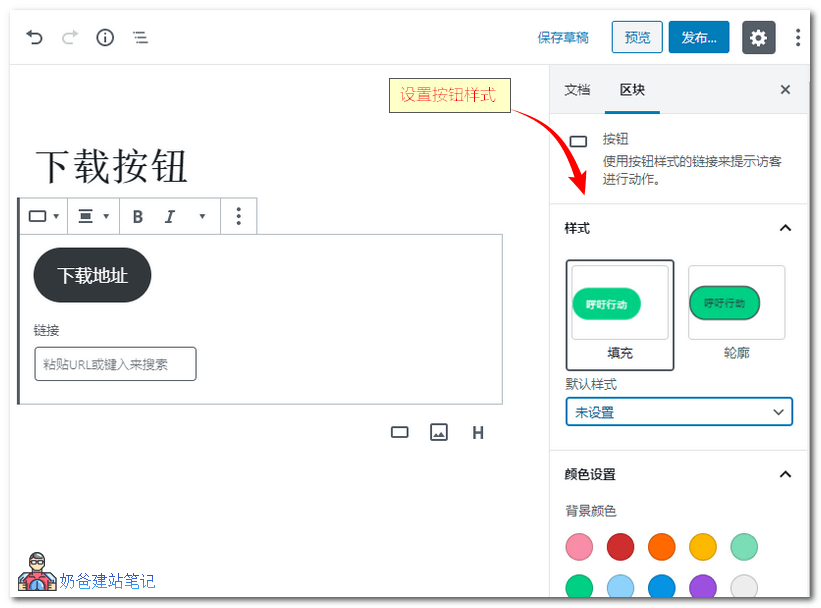The image size is (821, 608).
Task: Redo the last action
Action: click(x=69, y=37)
